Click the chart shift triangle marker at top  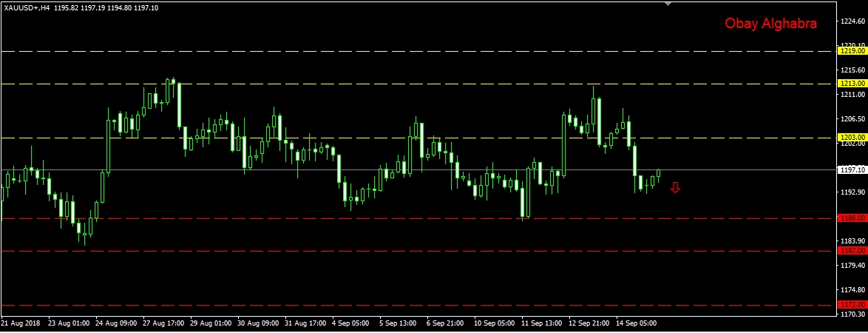[668, 4]
